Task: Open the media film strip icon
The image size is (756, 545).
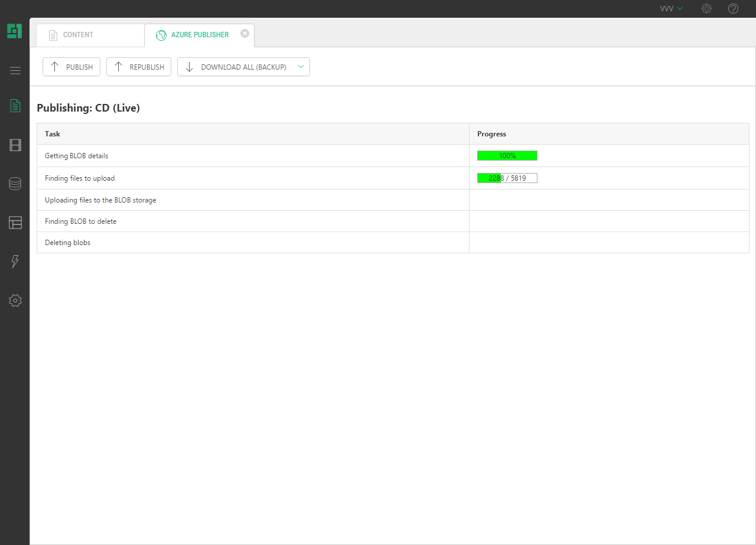Action: (x=15, y=145)
